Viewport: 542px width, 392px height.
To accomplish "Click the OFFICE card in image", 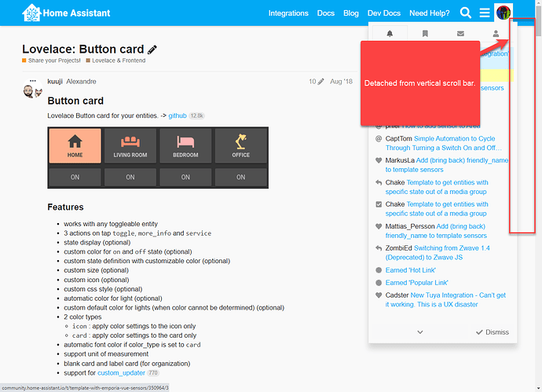I will click(241, 146).
